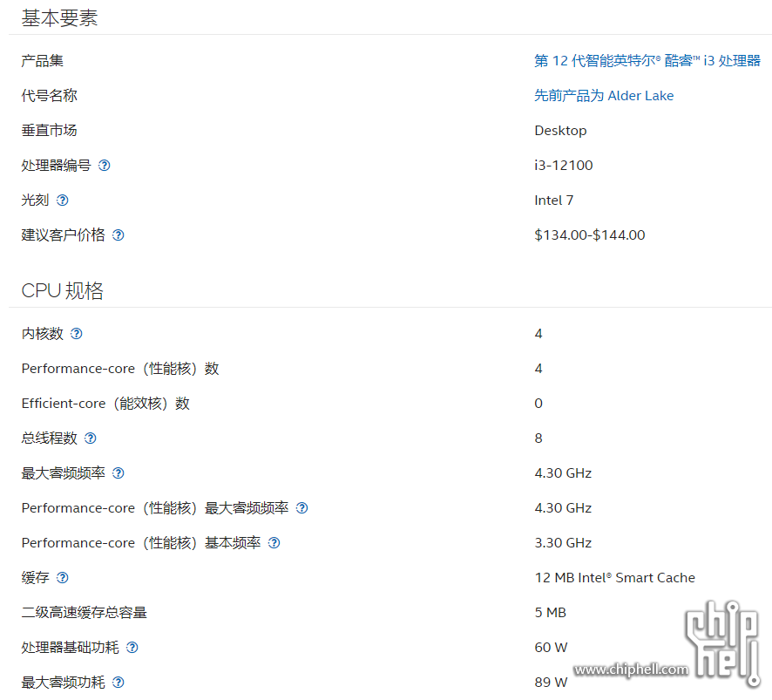
Task: Click the Performance-core（性能核）数 label
Action: [120, 369]
